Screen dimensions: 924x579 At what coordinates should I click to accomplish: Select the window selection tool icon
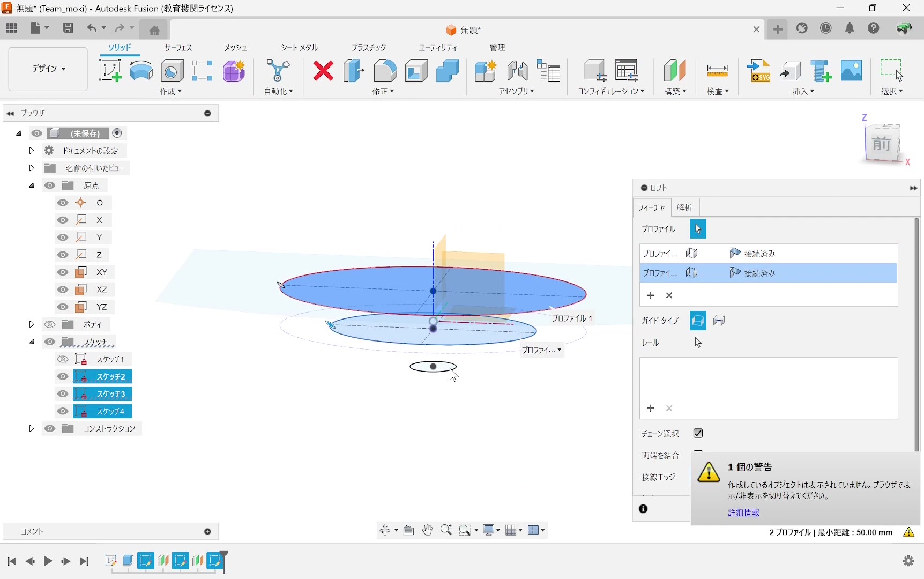[x=892, y=70]
